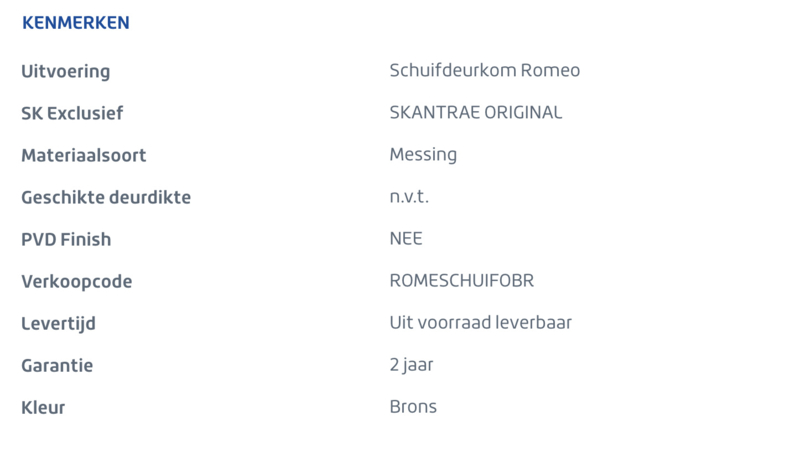Click the ROMESCHUIFOBR sales code
The image size is (800, 458).
click(462, 281)
